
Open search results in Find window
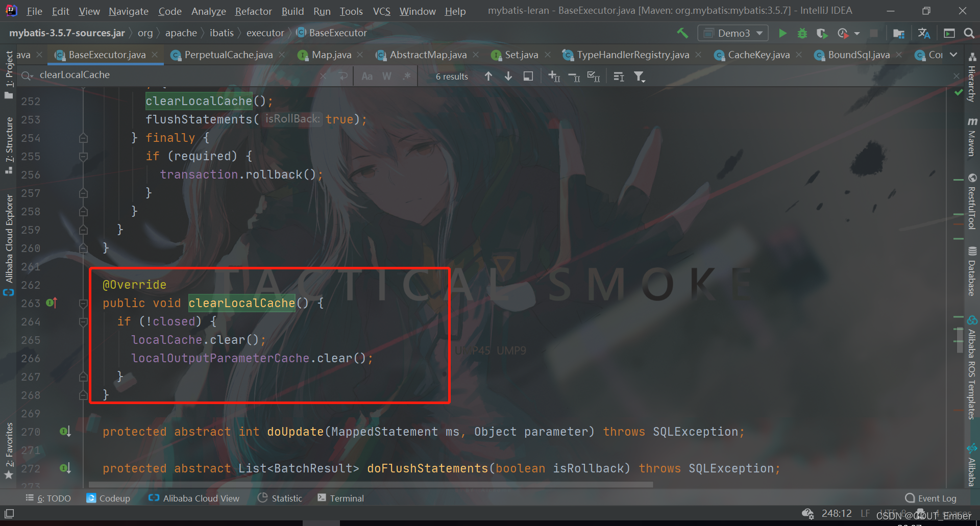coord(528,76)
